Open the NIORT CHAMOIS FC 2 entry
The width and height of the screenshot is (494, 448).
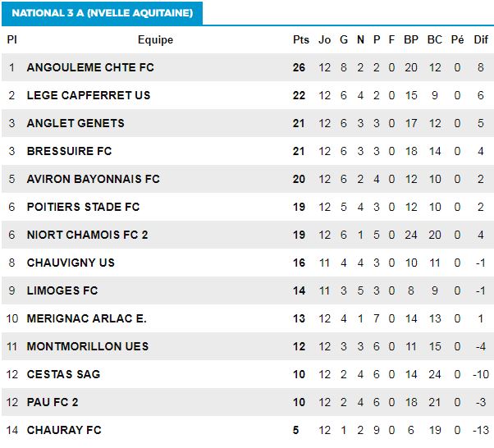(x=87, y=235)
